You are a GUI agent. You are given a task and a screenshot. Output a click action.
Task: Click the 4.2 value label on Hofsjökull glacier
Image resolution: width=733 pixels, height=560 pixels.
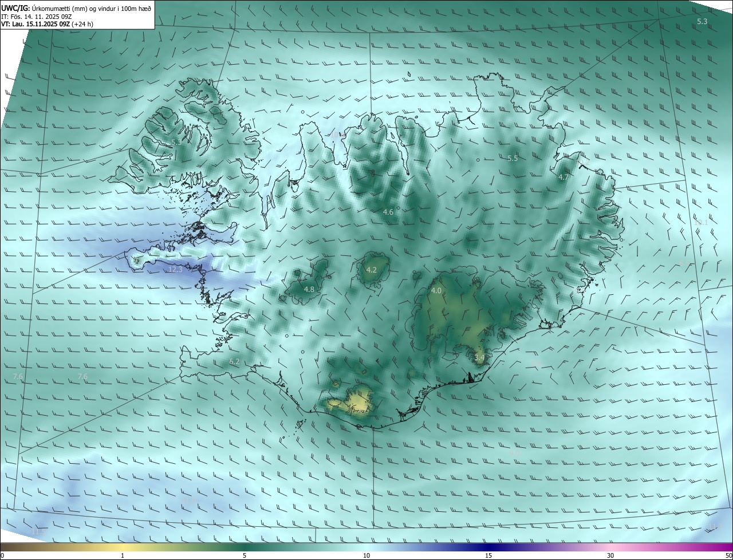point(371,270)
